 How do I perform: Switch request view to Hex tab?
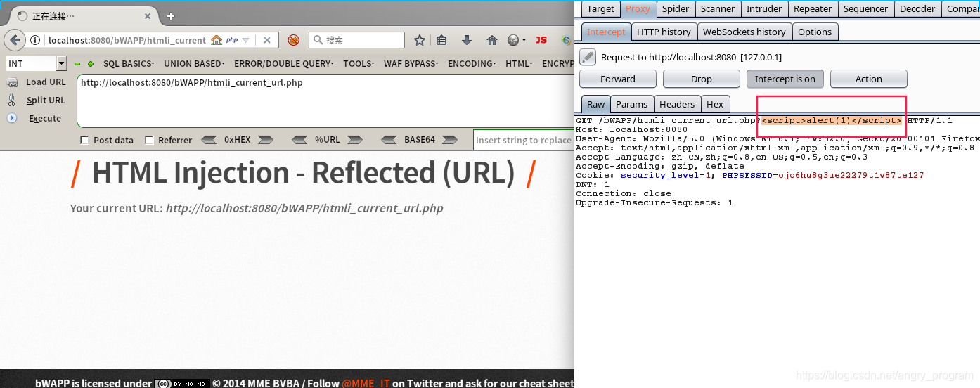point(715,104)
